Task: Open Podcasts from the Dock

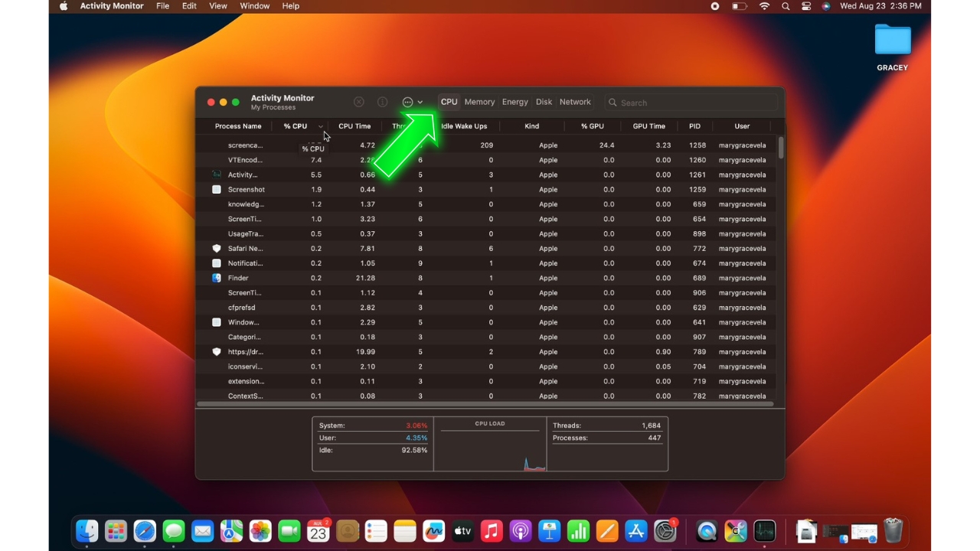Action: click(x=521, y=530)
